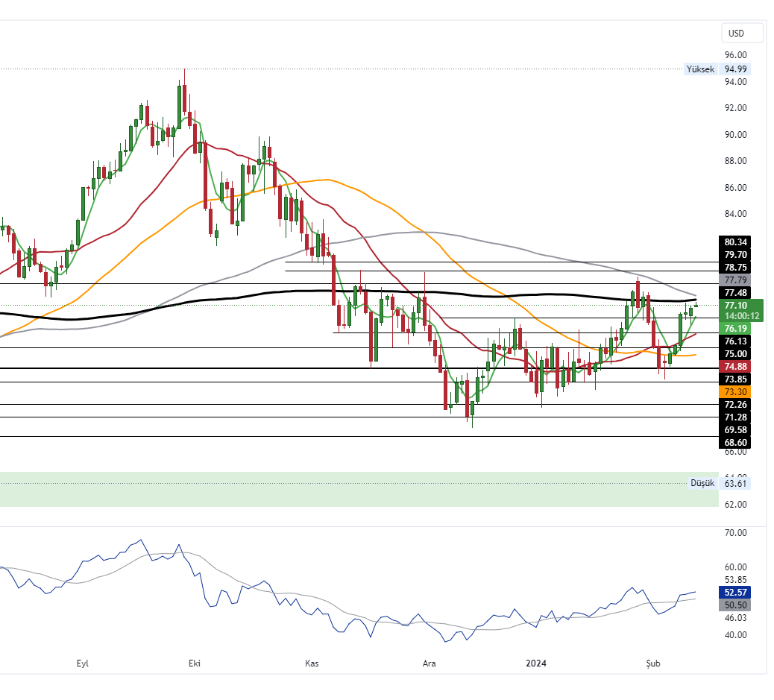Viewport: 774px width, 700px height.
Task: Select the blue 52.57 RSI value label
Action: [736, 593]
